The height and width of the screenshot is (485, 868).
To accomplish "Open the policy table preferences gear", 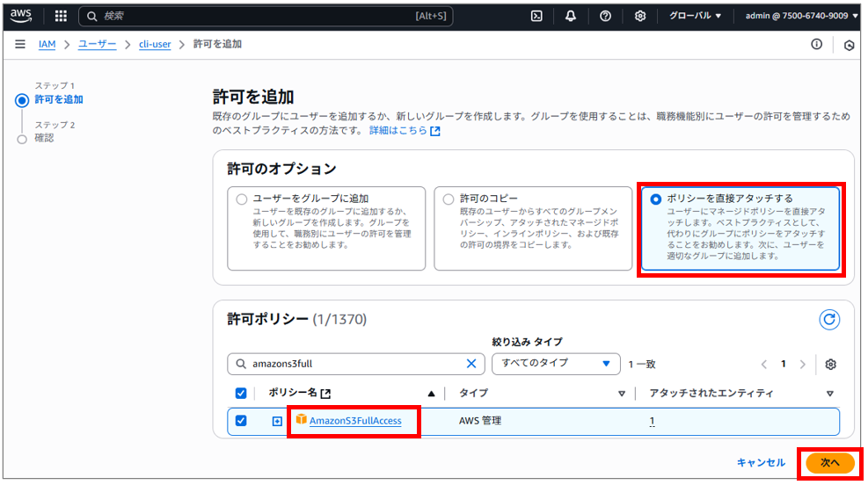I will 830,364.
